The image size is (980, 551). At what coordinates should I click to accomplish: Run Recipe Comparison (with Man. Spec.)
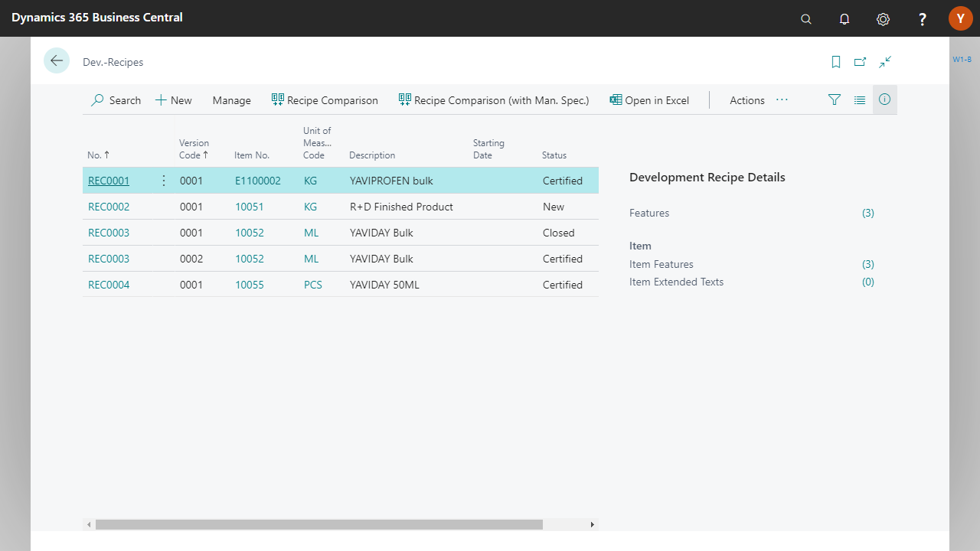pos(494,100)
